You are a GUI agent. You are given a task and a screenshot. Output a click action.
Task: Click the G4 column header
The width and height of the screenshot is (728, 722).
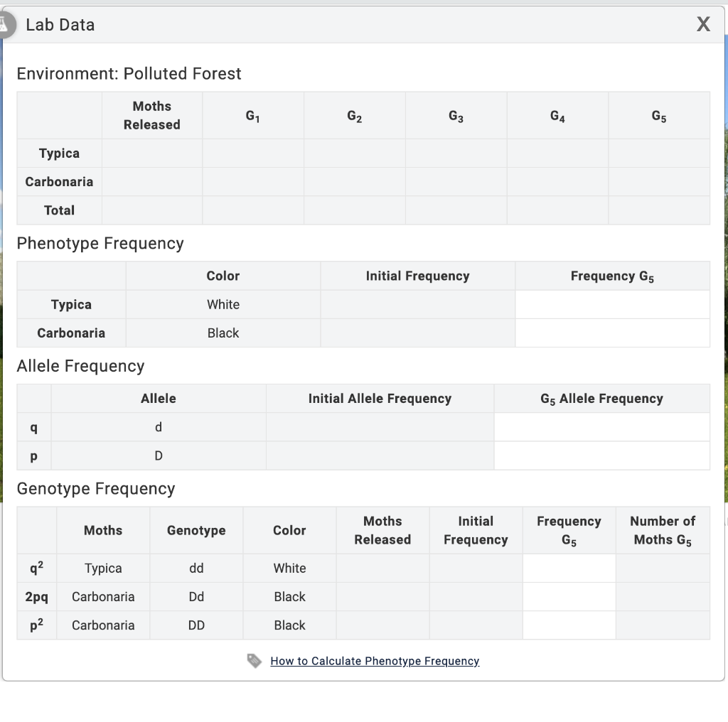tap(557, 116)
